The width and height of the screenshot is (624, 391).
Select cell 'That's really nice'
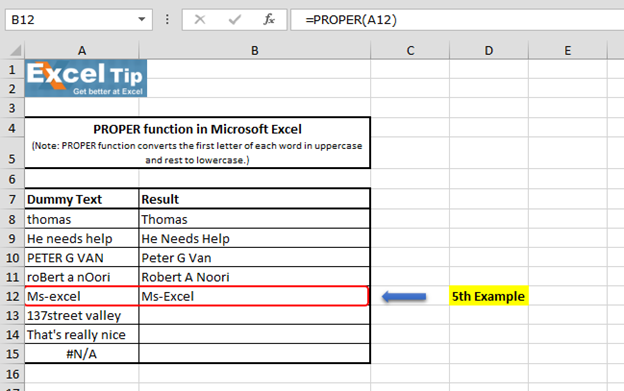[x=82, y=335]
